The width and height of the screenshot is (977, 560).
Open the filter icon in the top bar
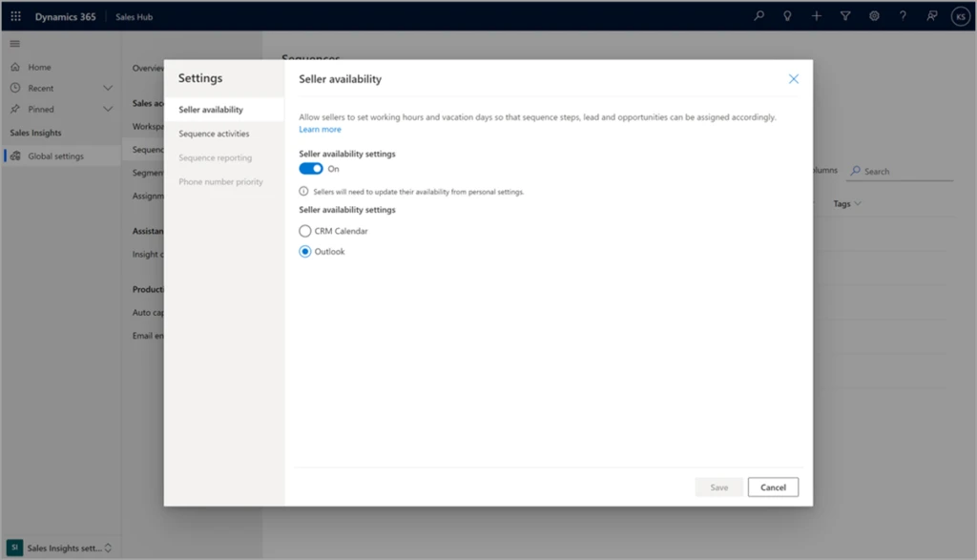[x=844, y=15]
